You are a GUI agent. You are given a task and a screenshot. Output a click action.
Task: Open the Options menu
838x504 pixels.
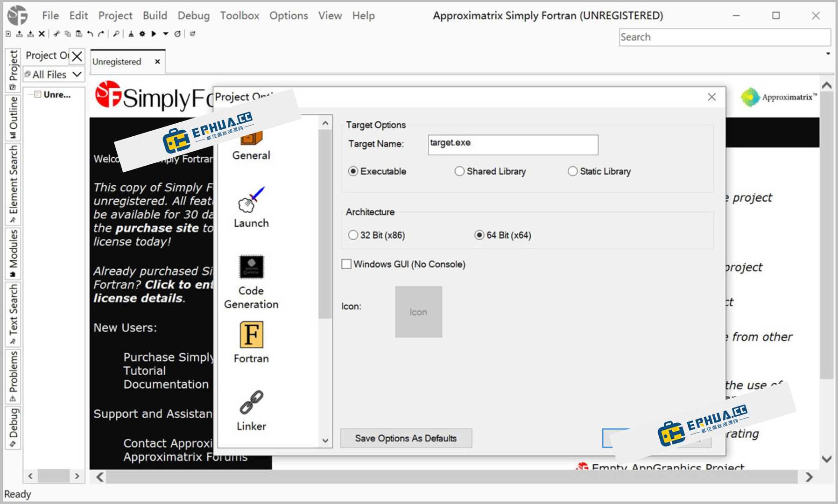[x=289, y=15]
